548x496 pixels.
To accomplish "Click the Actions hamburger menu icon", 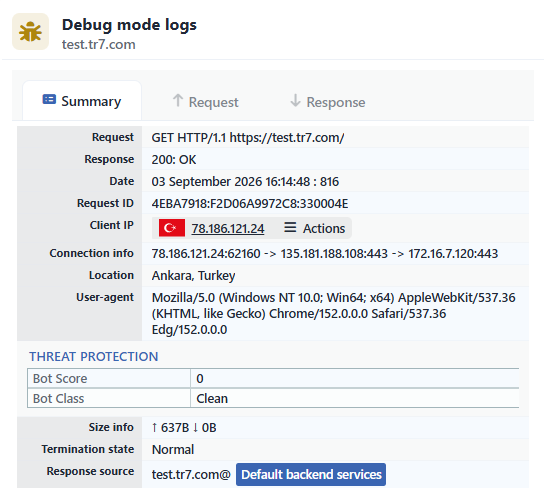I will tap(290, 228).
